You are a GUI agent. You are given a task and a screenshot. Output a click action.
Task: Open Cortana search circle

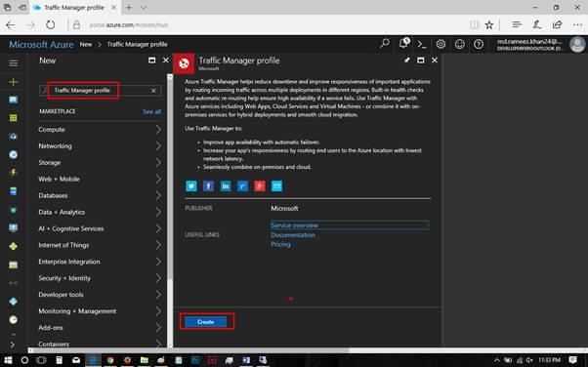24,360
